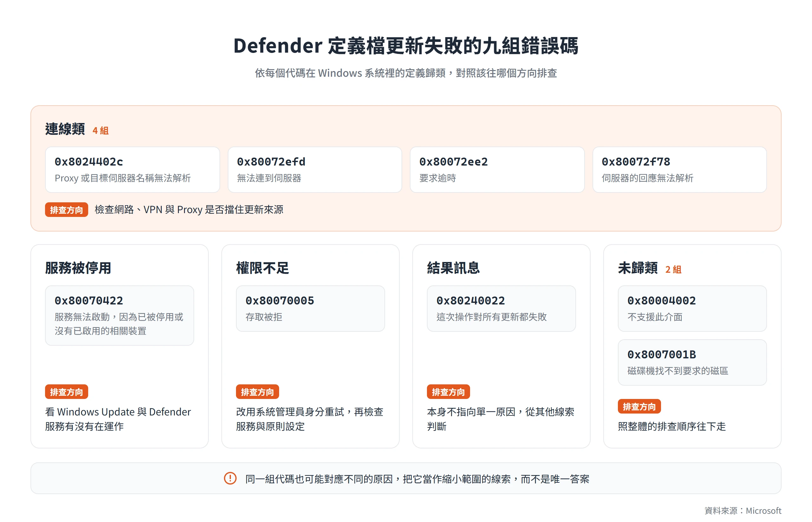Click the 排查方向 badge in 權限不足 card

pos(257,392)
